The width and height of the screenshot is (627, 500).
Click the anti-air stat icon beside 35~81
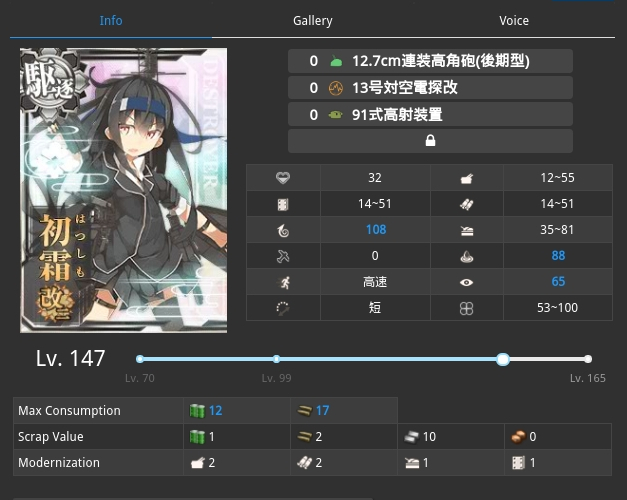(x=467, y=230)
